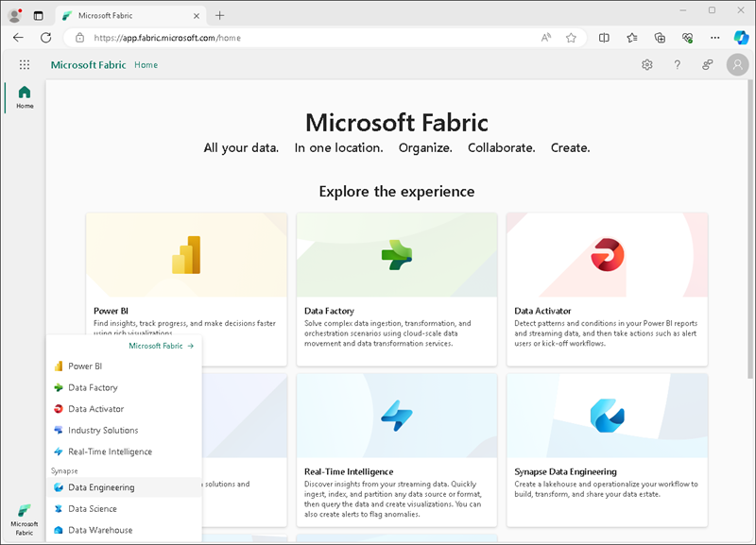Open the Copilot sidebar icon
This screenshot has height=545, width=756.
coord(741,38)
